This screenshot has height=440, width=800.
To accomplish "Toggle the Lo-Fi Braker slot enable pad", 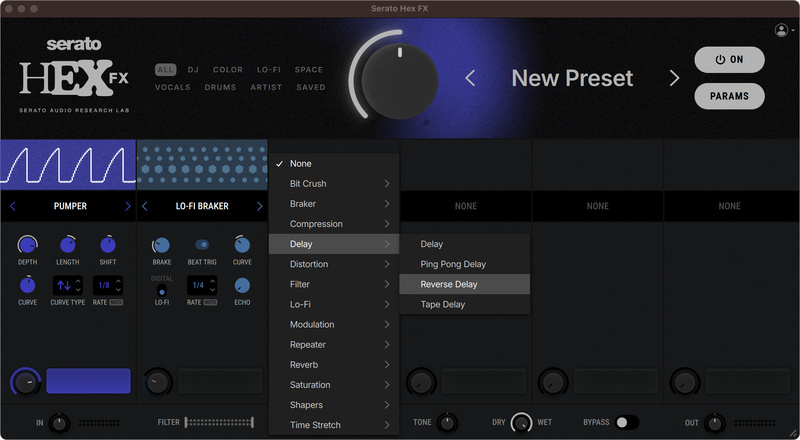I will 220,381.
